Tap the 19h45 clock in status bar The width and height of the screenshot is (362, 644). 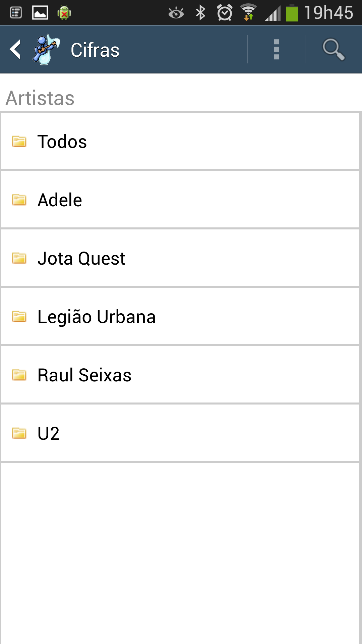[x=328, y=13]
